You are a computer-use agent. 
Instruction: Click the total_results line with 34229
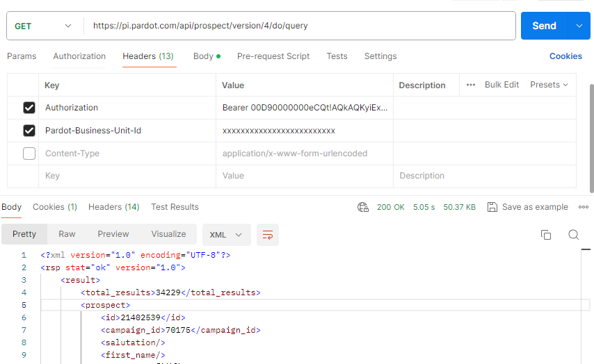click(170, 292)
